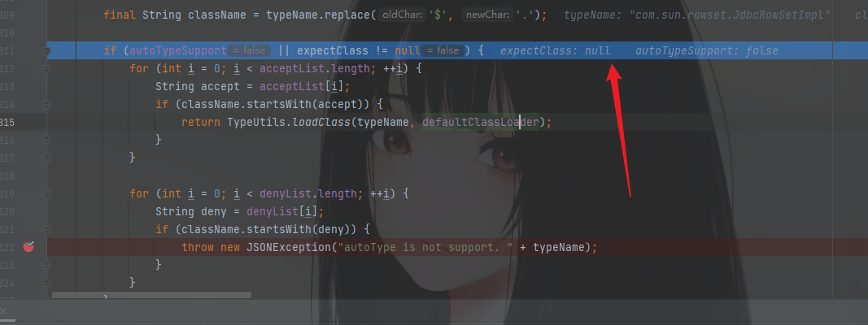Click the loadClass method call
The width and height of the screenshot is (868, 325).
click(321, 122)
